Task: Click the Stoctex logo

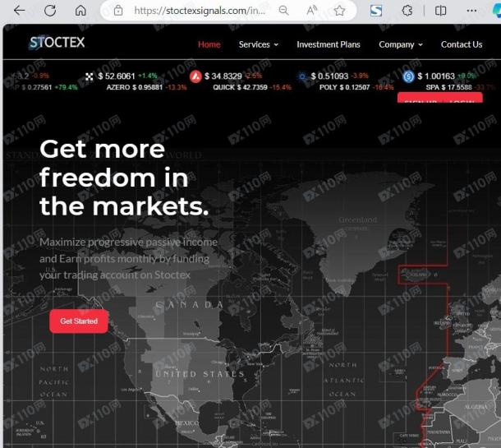Action: coord(57,43)
